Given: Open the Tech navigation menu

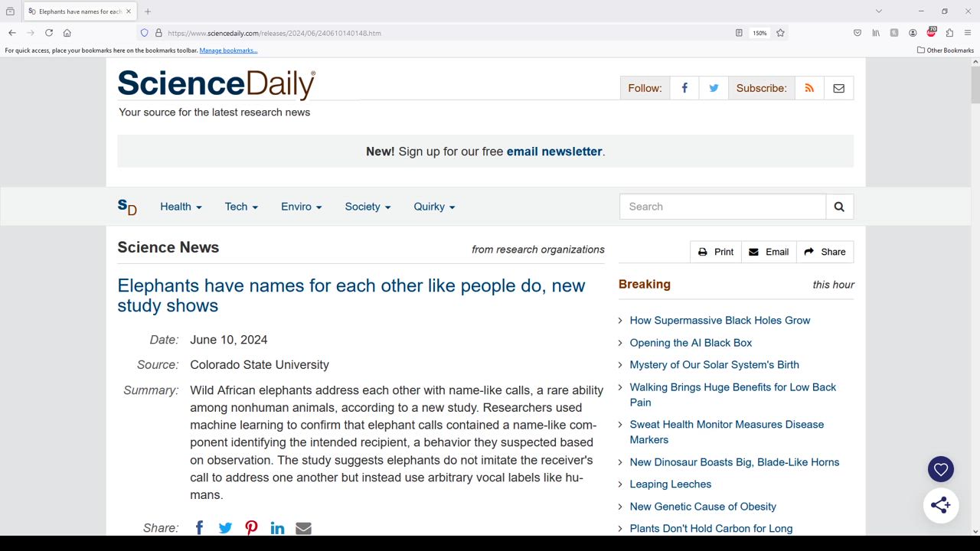Looking at the screenshot, I should click(241, 207).
